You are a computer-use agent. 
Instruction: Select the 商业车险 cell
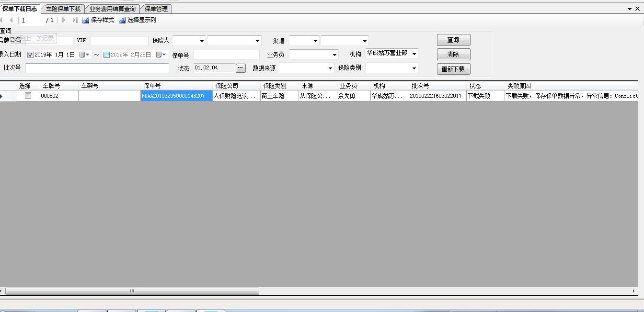[279, 96]
